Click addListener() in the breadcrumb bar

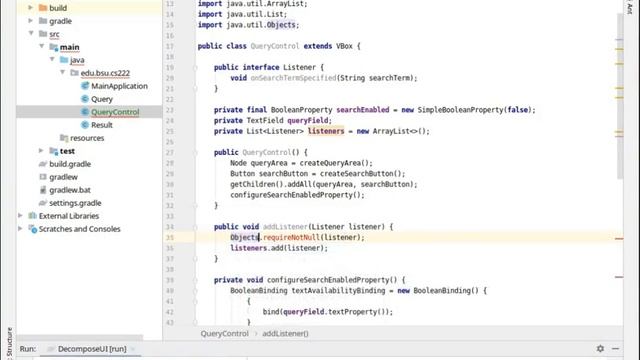285,333
